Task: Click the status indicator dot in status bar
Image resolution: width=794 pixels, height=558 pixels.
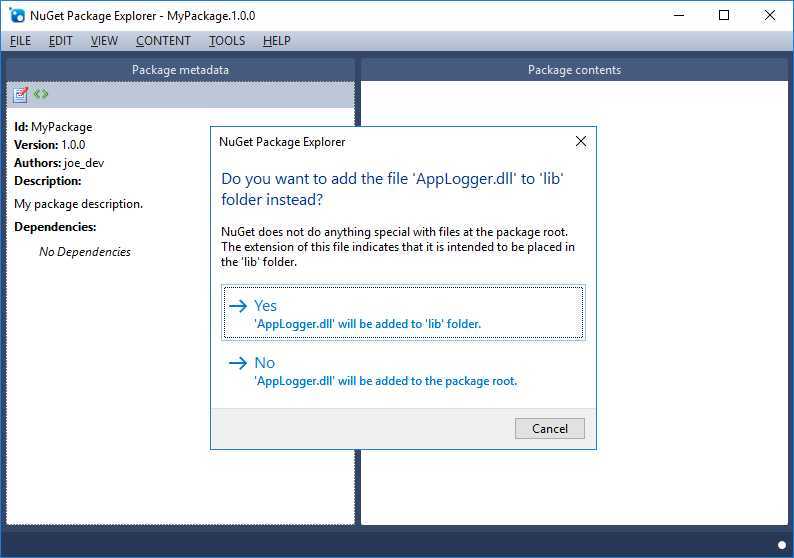Action: point(782,545)
